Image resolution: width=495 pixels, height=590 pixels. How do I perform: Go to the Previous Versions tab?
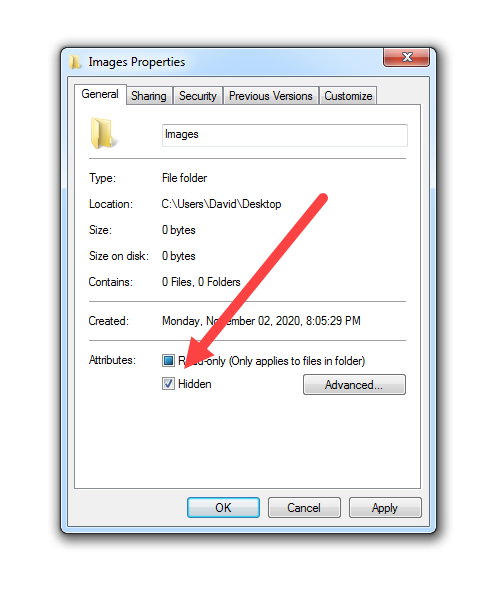(271, 96)
